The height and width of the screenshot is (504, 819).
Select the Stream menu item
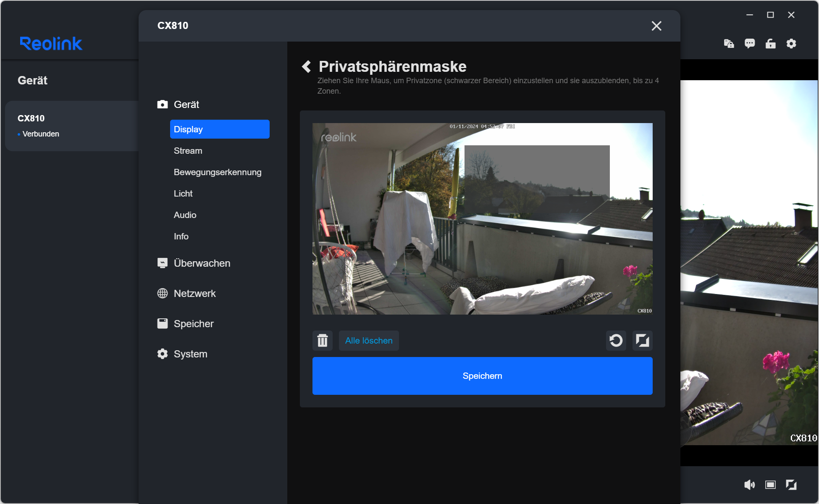(x=188, y=151)
